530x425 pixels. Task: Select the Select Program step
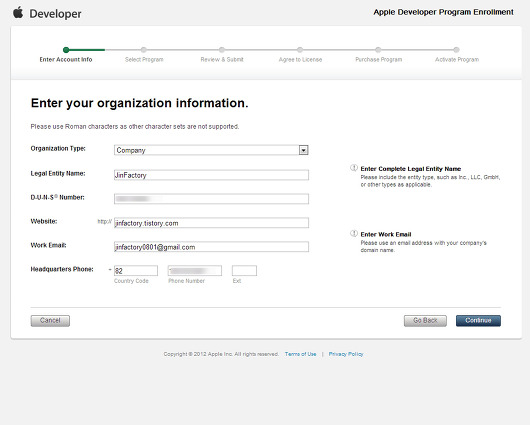144,55
